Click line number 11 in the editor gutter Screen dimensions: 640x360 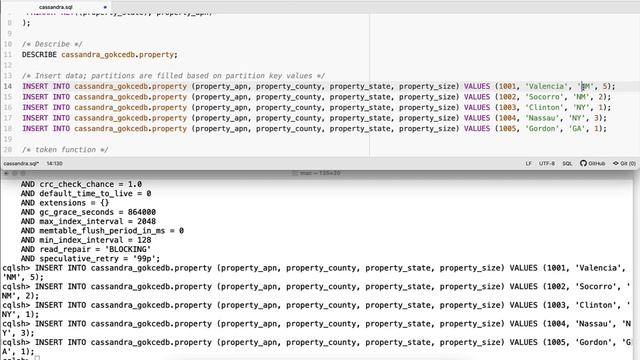[8, 55]
